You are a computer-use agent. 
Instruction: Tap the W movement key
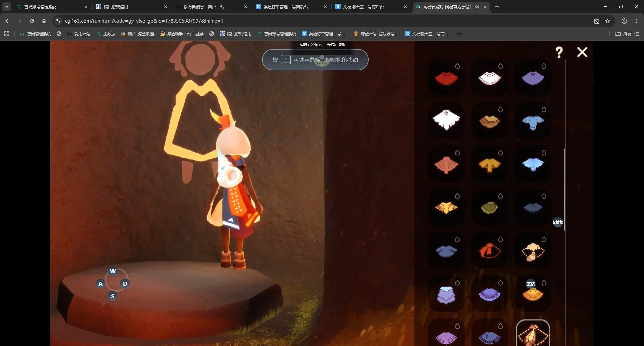(x=113, y=271)
